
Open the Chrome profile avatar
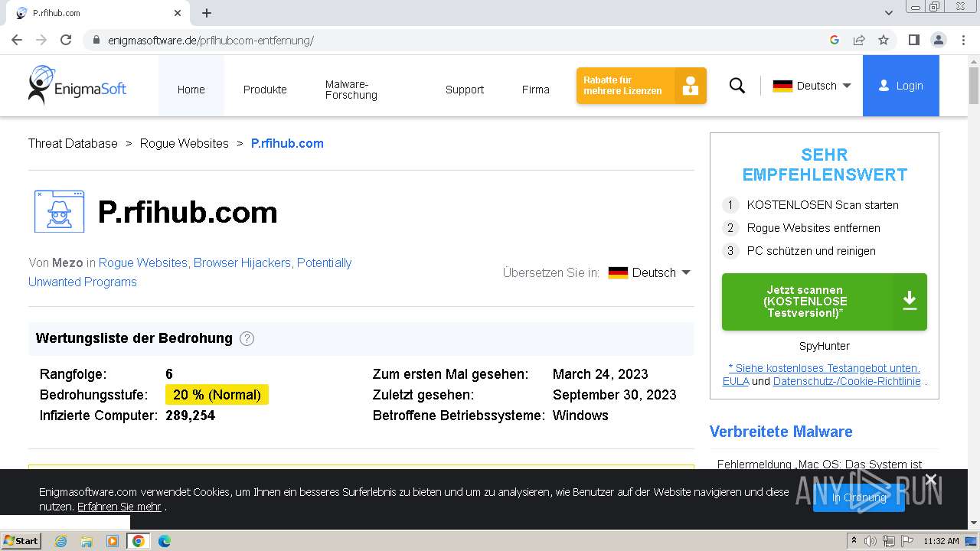938,40
